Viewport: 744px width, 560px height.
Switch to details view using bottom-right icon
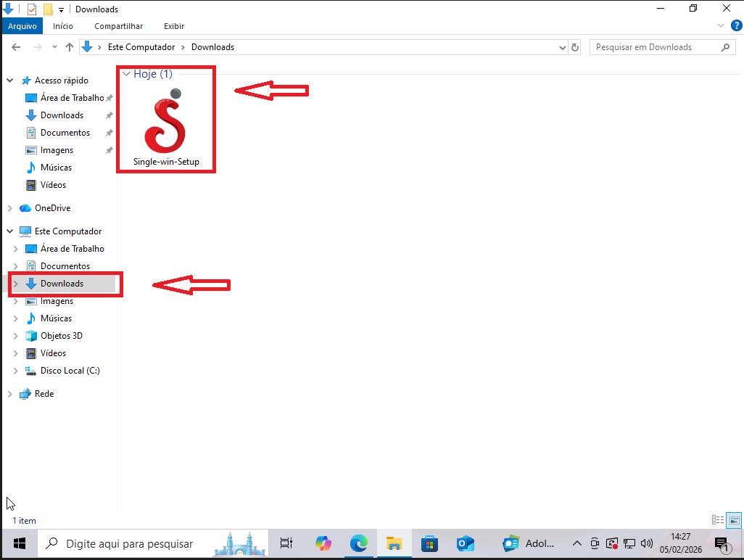pos(718,519)
